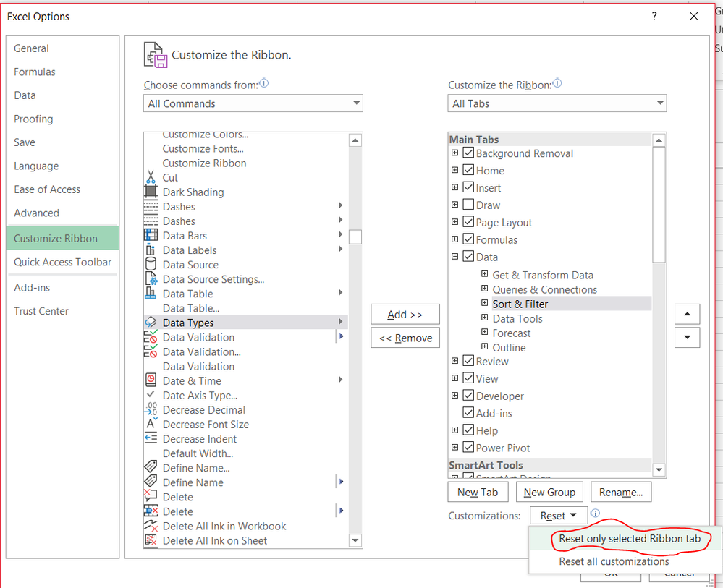Screen dimensions: 723x588
Task: Expand the Sort & Filter group
Action: pos(485,303)
